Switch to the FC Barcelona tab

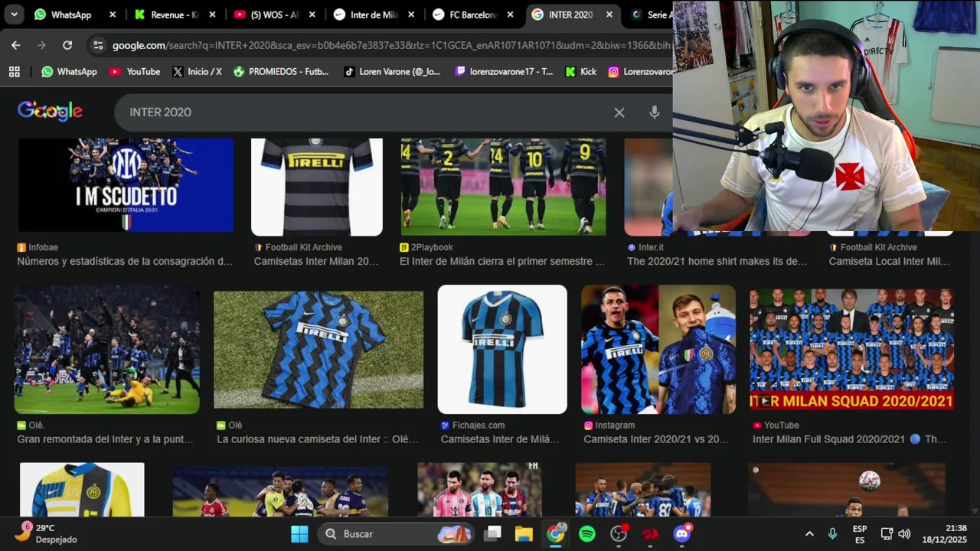(x=473, y=15)
